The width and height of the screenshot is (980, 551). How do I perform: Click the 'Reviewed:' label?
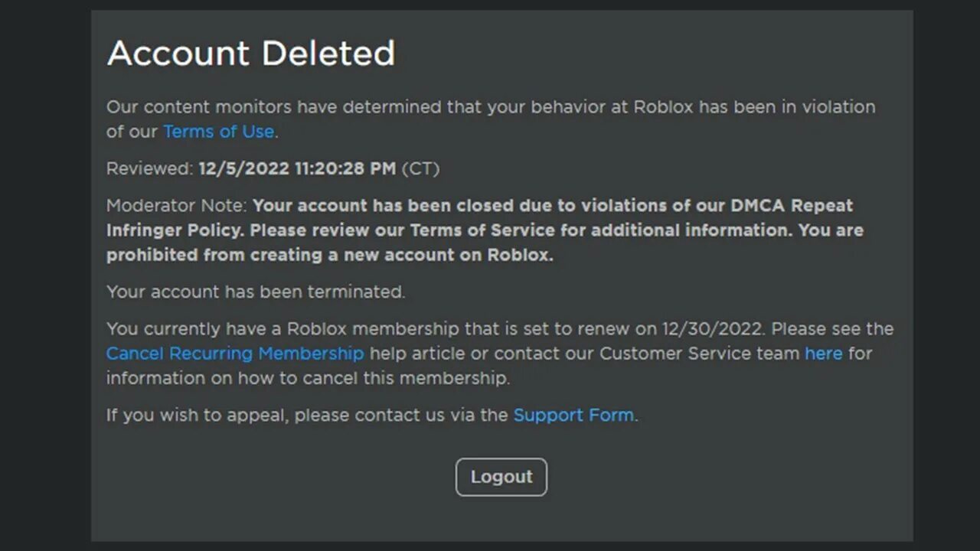pos(149,169)
